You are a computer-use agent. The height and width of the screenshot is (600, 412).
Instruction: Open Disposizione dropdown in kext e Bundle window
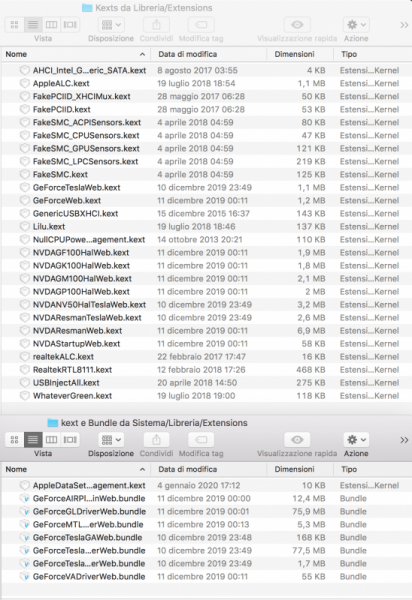coord(111,440)
